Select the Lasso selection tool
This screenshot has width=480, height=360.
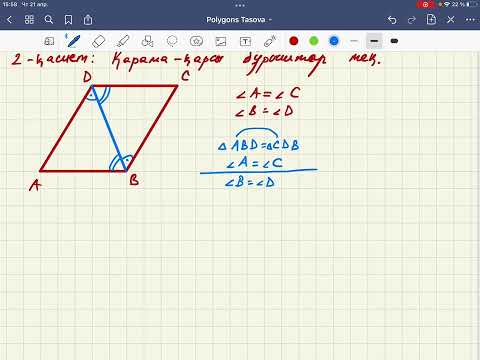[x=172, y=41]
